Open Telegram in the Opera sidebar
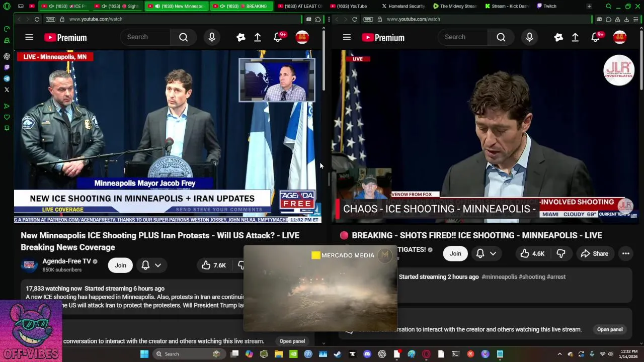The width and height of the screenshot is (644, 362). 7,78
